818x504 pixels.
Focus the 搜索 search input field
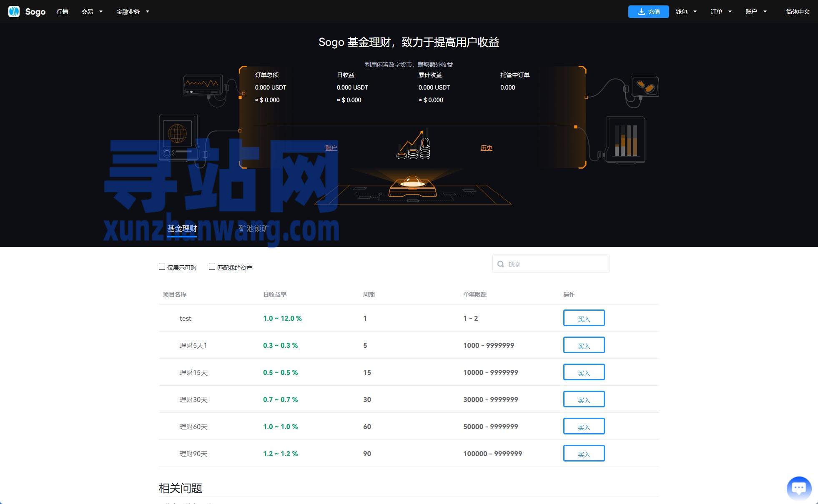point(551,264)
